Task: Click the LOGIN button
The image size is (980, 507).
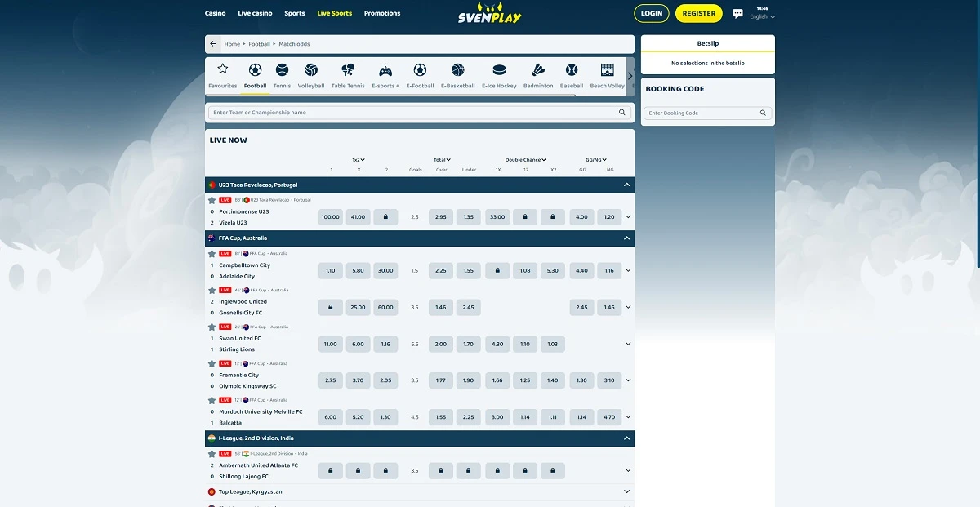Action: point(652,13)
